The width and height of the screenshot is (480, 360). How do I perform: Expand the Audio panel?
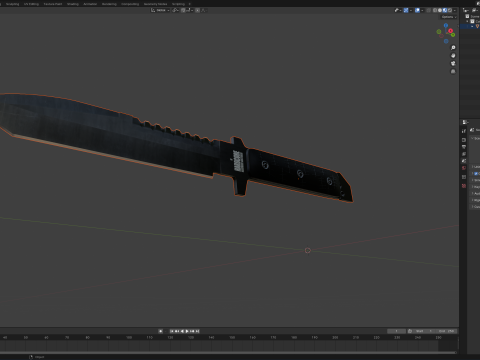[475, 193]
